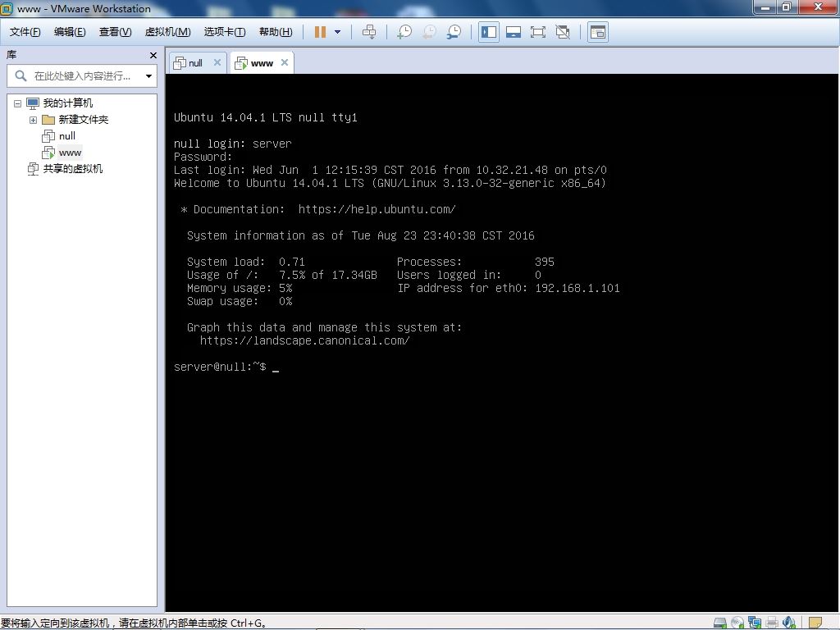The height and width of the screenshot is (630, 840).
Task: Open the power options dropdown arrow beside pause
Action: click(x=337, y=32)
